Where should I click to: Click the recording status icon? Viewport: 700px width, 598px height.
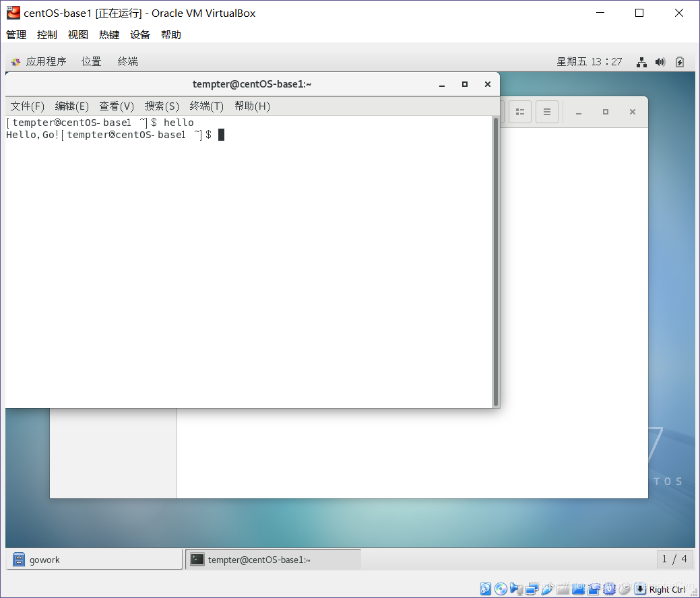coord(594,589)
